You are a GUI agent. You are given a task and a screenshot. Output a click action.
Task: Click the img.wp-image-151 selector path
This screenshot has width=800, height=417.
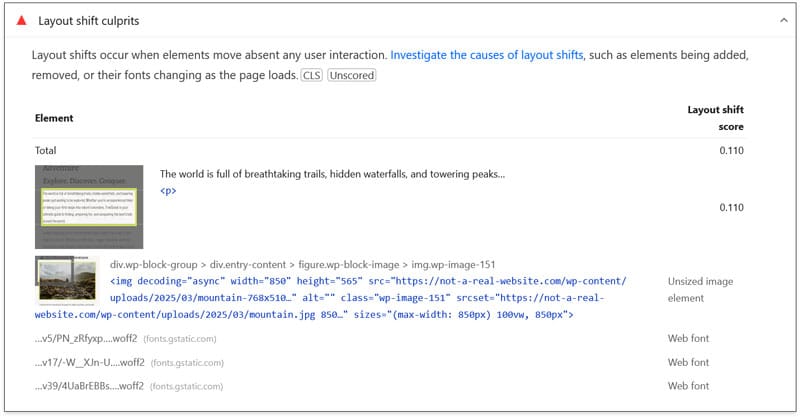click(302, 265)
